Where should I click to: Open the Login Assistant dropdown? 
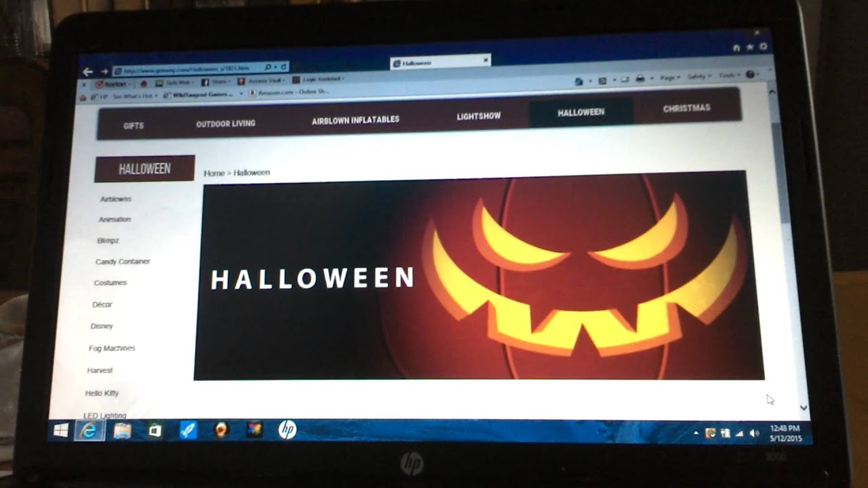pos(319,79)
